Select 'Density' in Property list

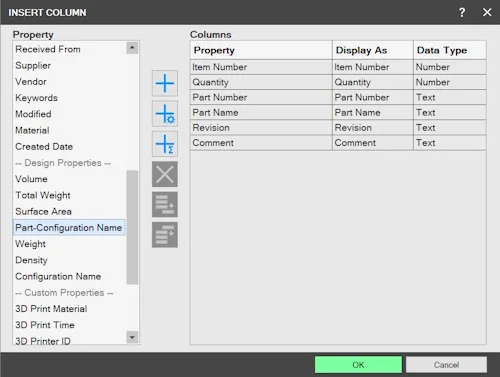pos(69,260)
